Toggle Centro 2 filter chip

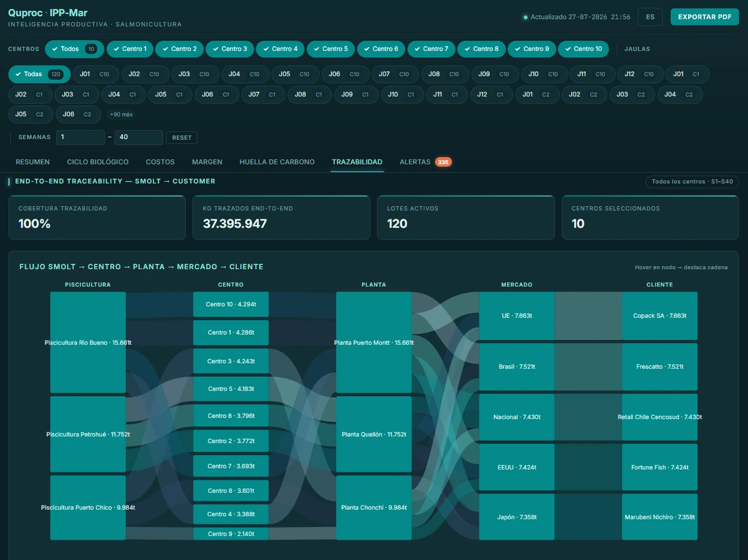pyautogui.click(x=180, y=49)
